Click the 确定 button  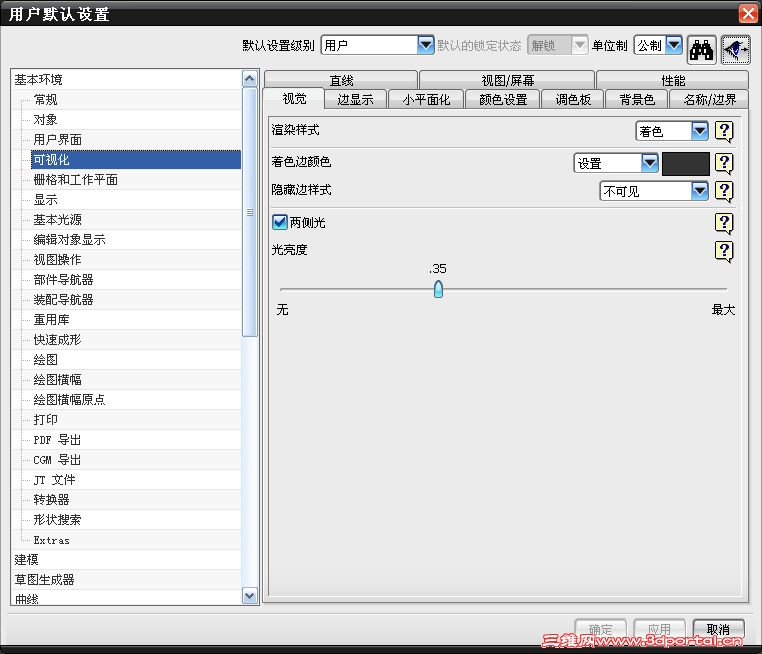pyautogui.click(x=601, y=629)
